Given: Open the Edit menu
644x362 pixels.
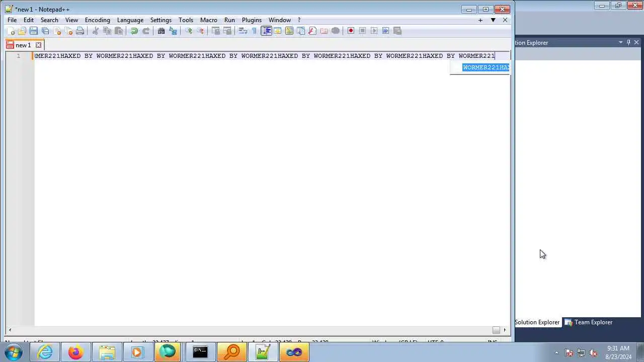Looking at the screenshot, I should pyautogui.click(x=29, y=20).
